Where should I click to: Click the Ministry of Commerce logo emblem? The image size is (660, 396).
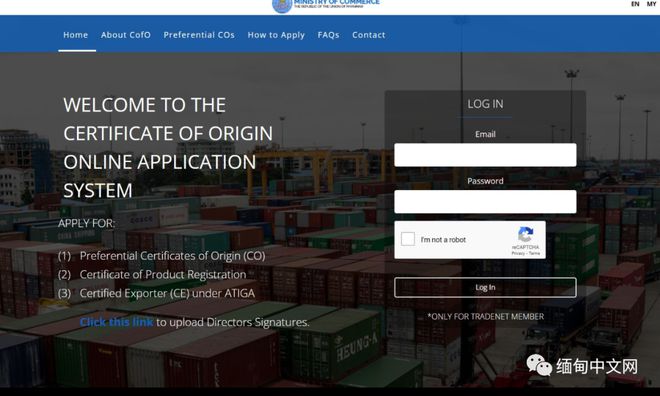click(x=282, y=5)
